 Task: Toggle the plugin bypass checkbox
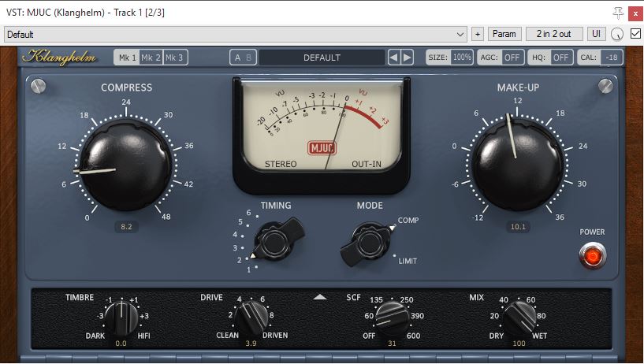click(x=635, y=34)
